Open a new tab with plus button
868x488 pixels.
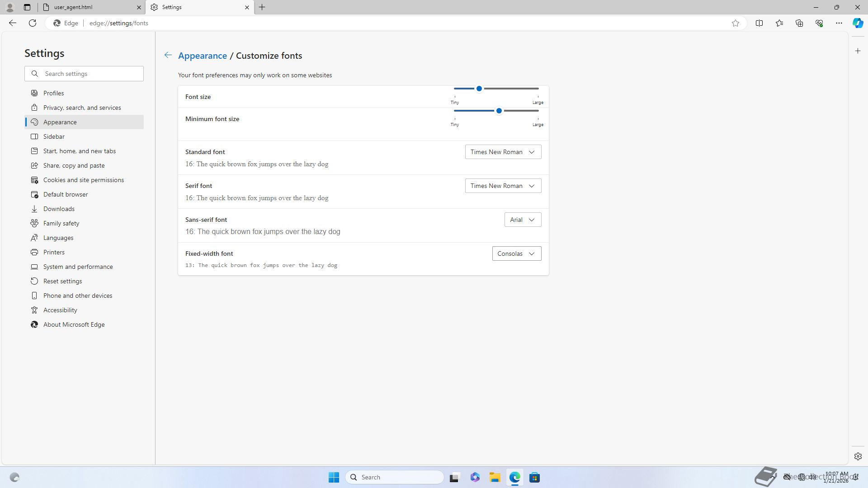pyautogui.click(x=262, y=7)
